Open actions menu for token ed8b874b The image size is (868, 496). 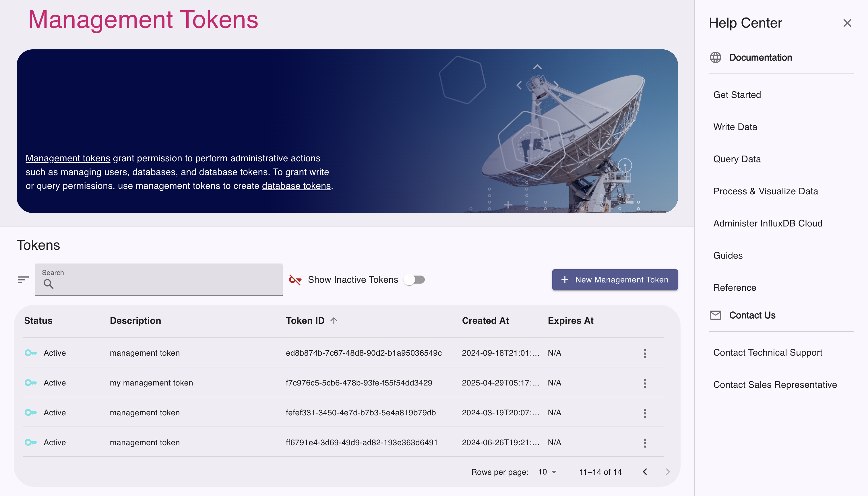pyautogui.click(x=644, y=353)
